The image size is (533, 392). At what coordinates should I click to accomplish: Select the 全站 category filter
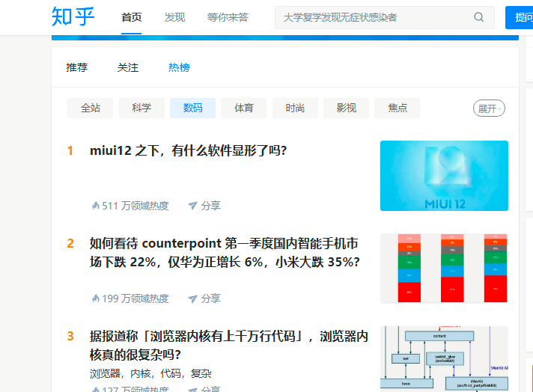pos(90,108)
